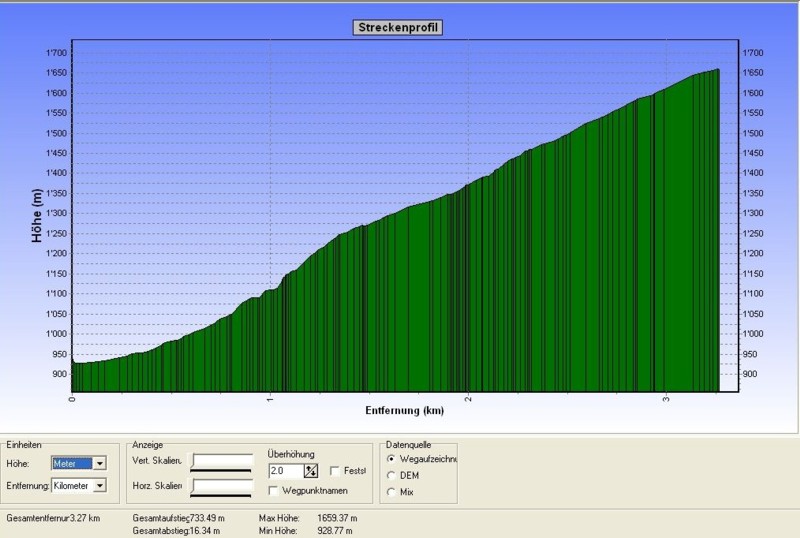Select DEM as data source

pyautogui.click(x=390, y=475)
